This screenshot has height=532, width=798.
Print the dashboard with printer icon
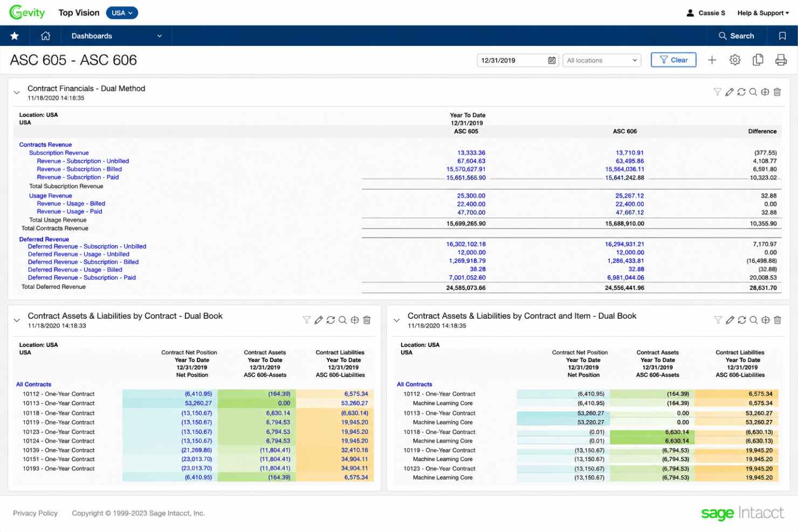click(781, 60)
